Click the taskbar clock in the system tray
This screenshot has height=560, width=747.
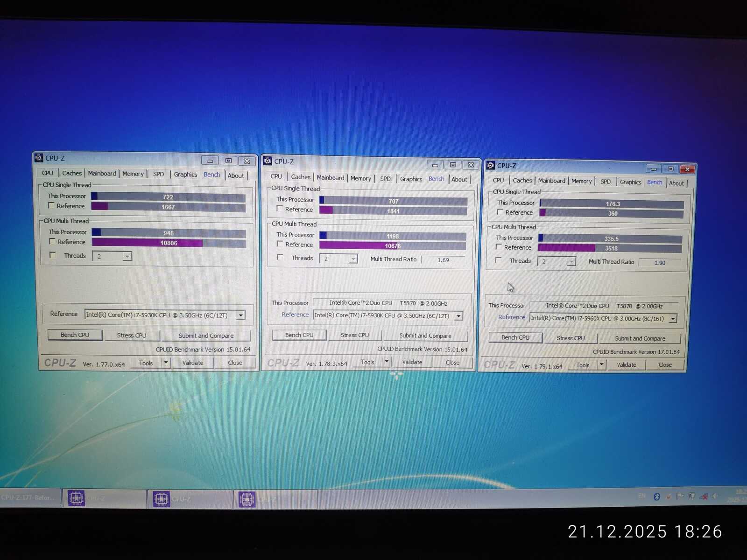coord(738,495)
